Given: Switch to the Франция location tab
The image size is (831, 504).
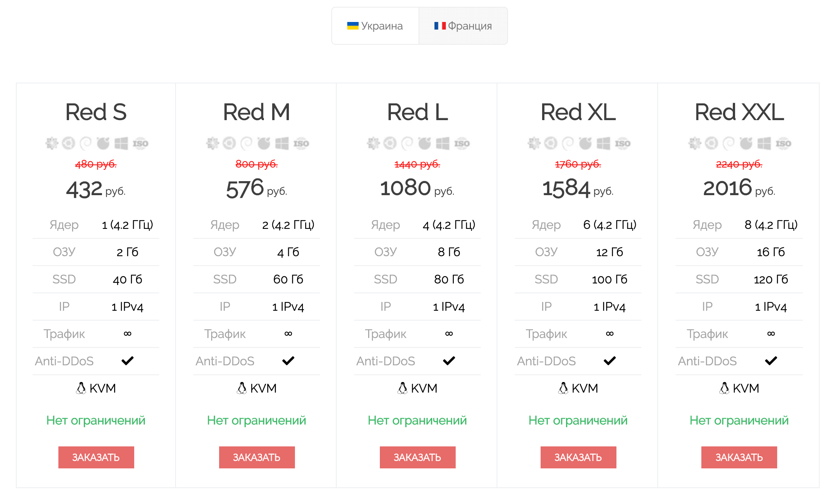Looking at the screenshot, I should point(463,26).
